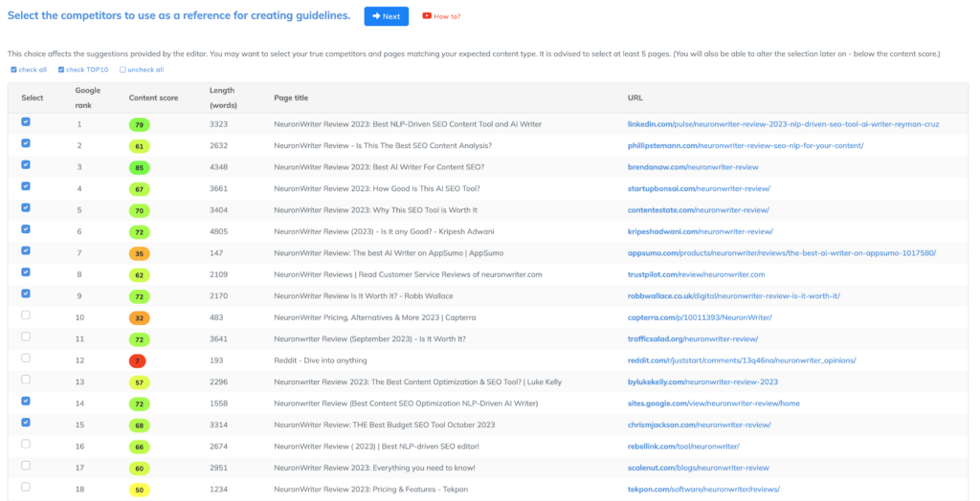Open the capterra.com NeuronWriter URL
The image size is (980, 501).
point(700,317)
